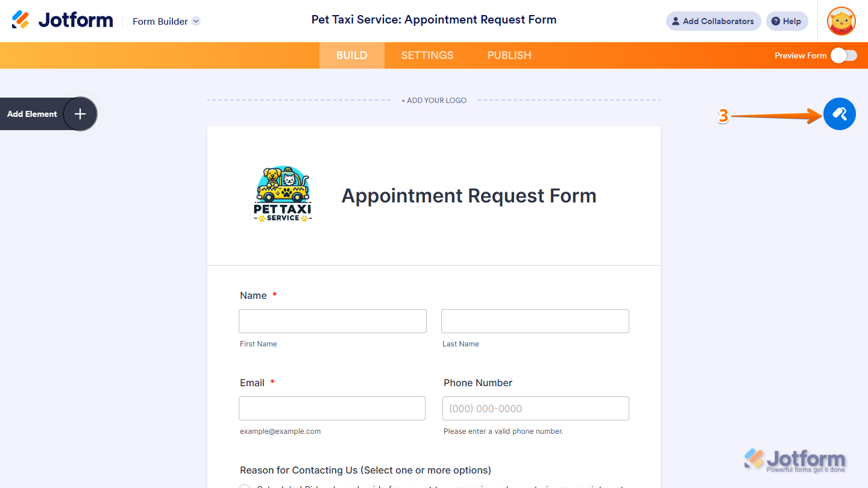The image size is (868, 488).
Task: Expand the Form Builder dropdown chevron
Action: pos(196,21)
